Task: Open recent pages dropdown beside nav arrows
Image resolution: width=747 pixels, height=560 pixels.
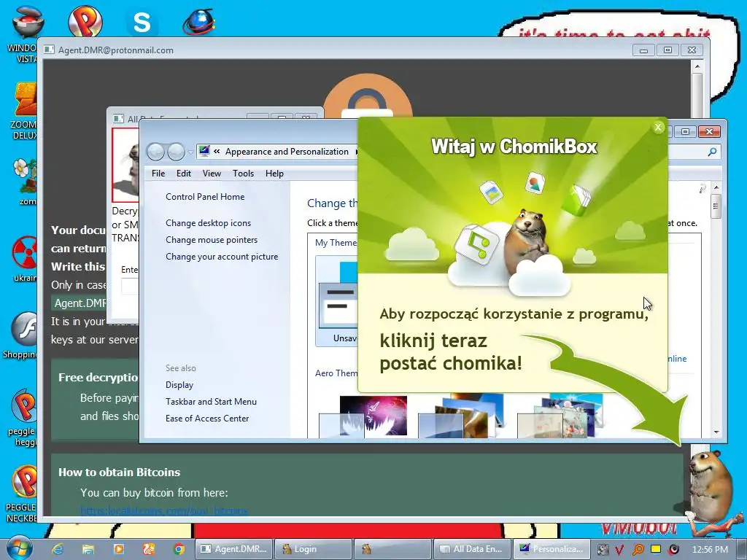Action: (190, 152)
